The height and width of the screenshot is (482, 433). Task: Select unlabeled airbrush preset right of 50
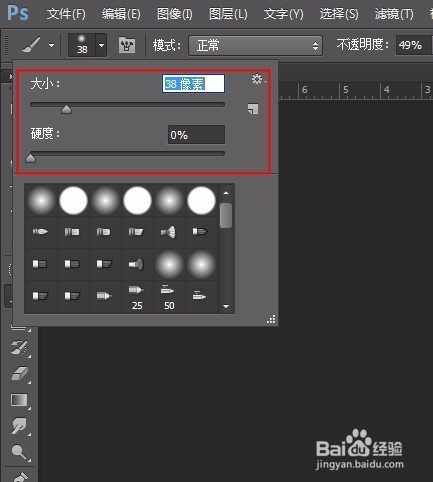click(200, 296)
